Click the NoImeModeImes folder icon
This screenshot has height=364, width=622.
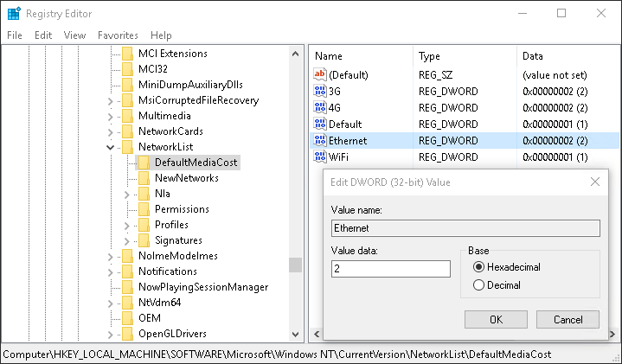(128, 256)
